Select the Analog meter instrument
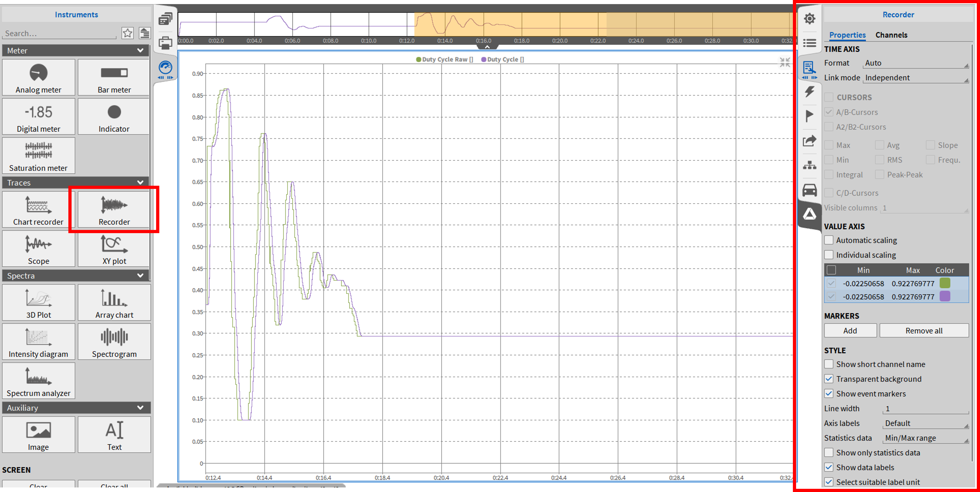 point(39,78)
